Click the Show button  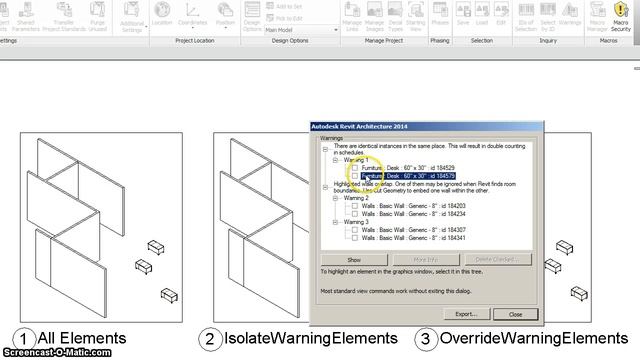[x=354, y=260]
